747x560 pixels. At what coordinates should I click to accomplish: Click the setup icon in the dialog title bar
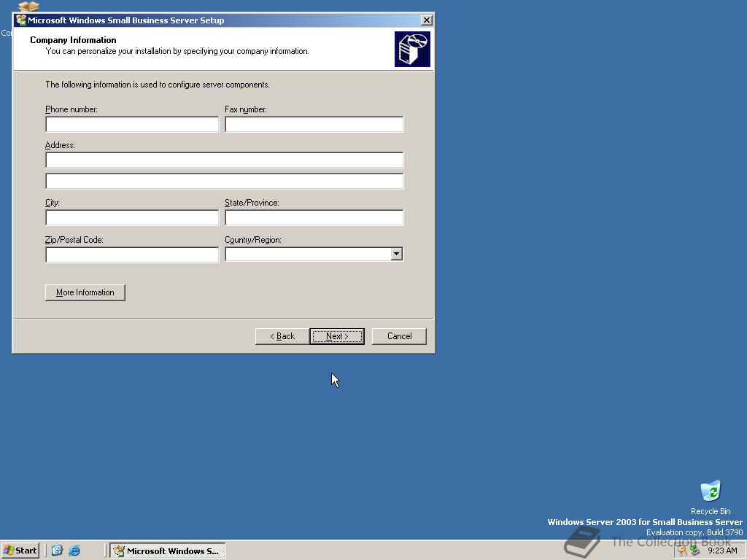[x=21, y=20]
